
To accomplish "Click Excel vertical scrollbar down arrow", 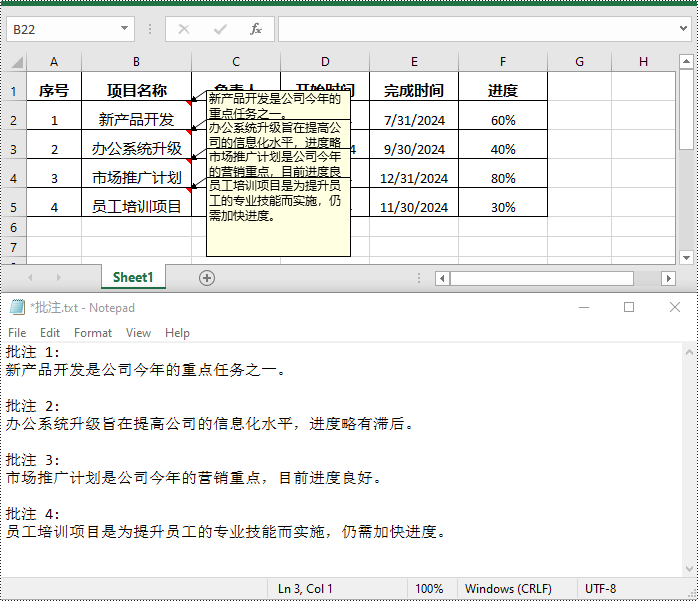I will tap(686, 257).
